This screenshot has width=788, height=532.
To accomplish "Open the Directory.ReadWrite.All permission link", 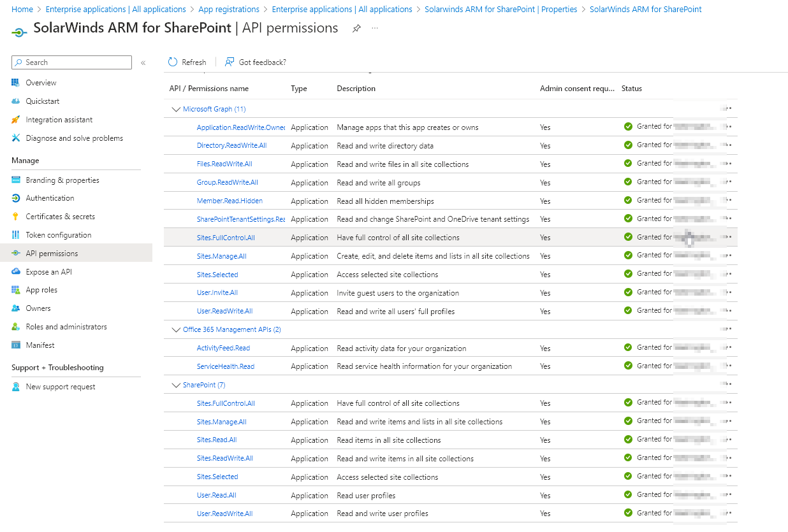I will coord(231,146).
